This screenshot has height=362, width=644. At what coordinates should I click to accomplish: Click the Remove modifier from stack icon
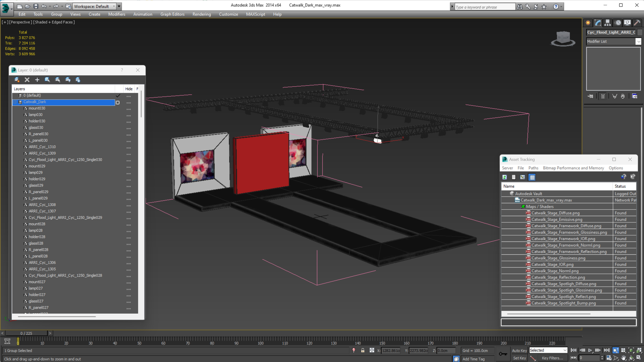pyautogui.click(x=623, y=96)
